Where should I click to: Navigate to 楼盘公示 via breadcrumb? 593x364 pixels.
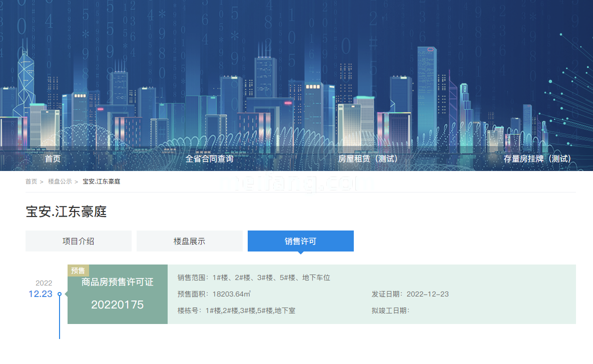60,181
